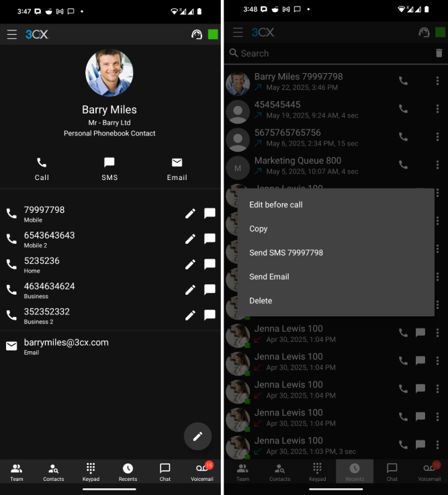Viewport: 448px width, 495px height.
Task: Tap Marketing Queue avatar with letter M
Action: click(238, 168)
